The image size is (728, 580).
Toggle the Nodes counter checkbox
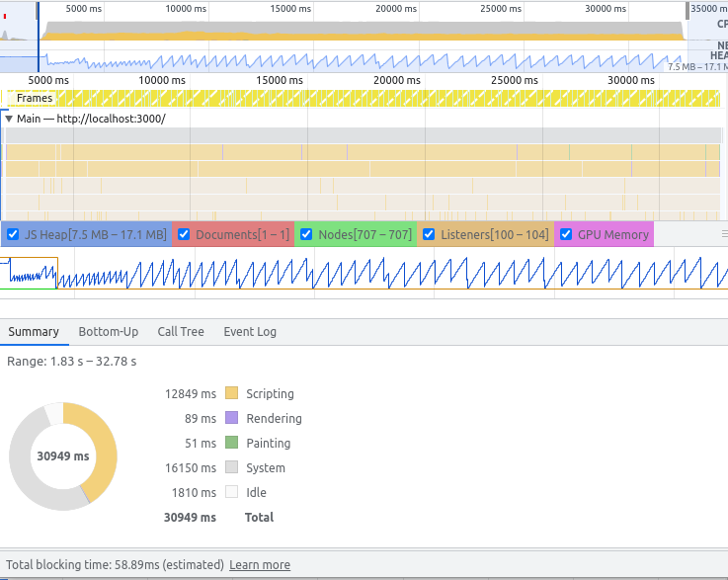tap(306, 234)
